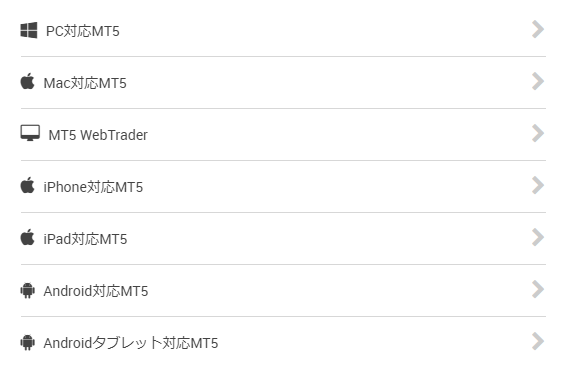Click the Apple icon beside iPad対応MT5
This screenshot has height=373, width=576.
click(x=28, y=237)
